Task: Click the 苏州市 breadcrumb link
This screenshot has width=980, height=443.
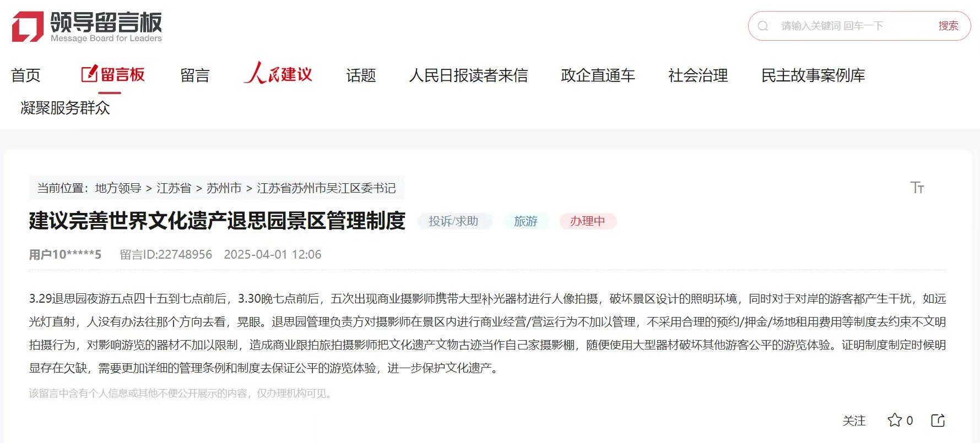Action: pos(224,188)
